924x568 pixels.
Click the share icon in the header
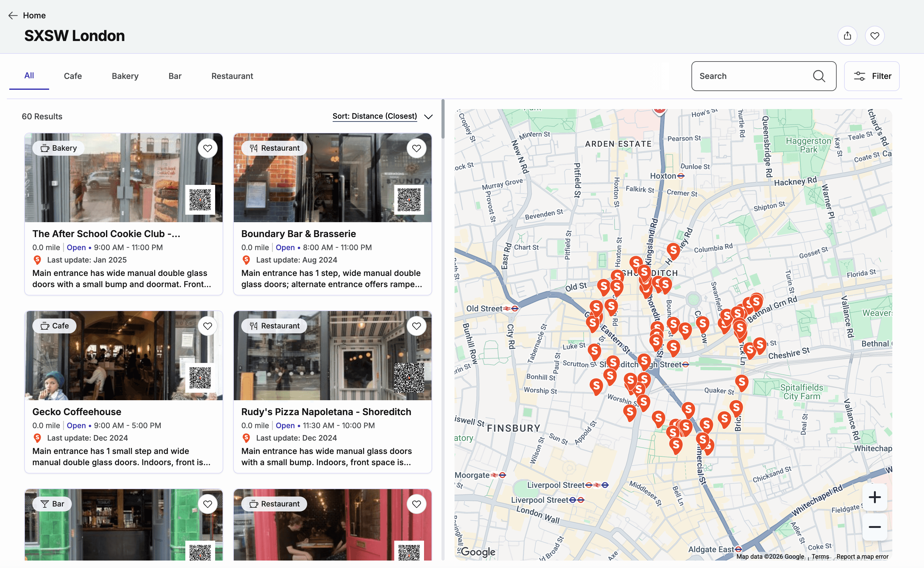[847, 36]
